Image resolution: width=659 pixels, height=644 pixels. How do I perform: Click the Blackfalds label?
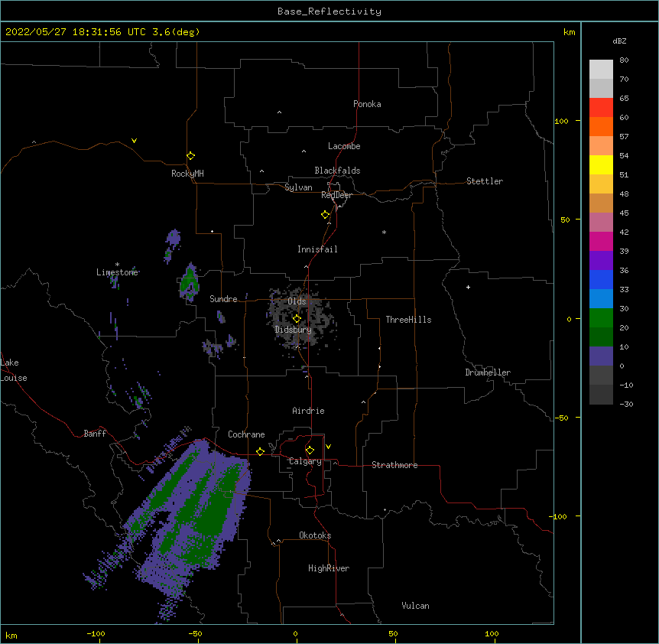coord(337,171)
